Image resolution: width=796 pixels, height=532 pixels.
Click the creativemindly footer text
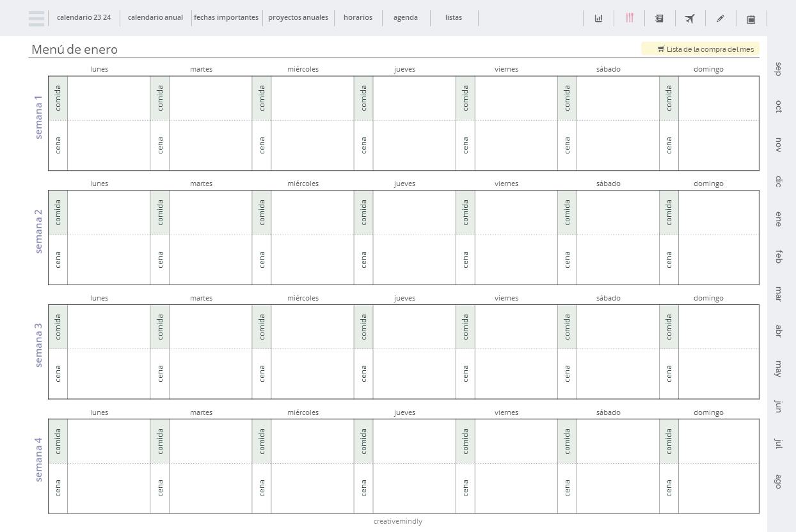click(x=398, y=521)
